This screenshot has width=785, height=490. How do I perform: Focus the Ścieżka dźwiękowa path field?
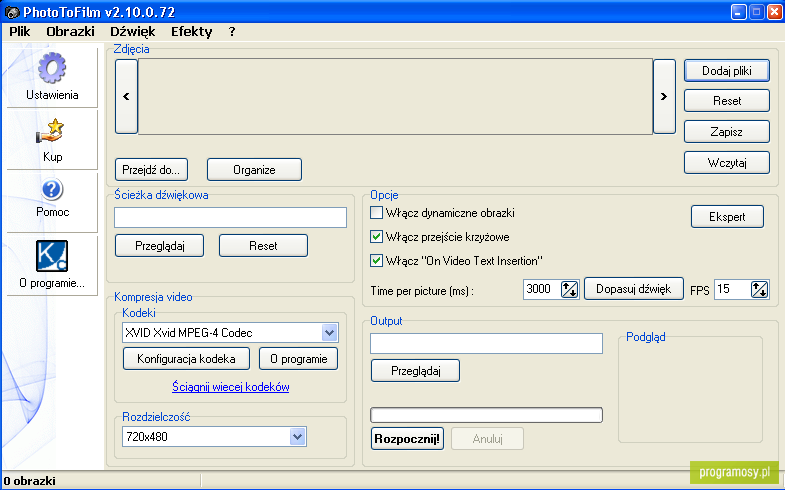coord(230,218)
